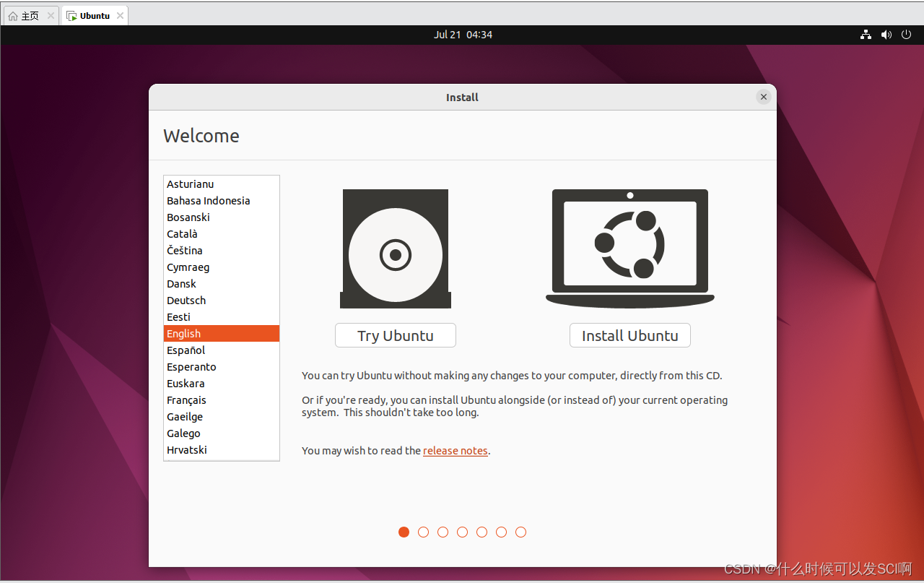Open the network status icon in top bar
This screenshot has width=924, height=583.
click(x=866, y=35)
